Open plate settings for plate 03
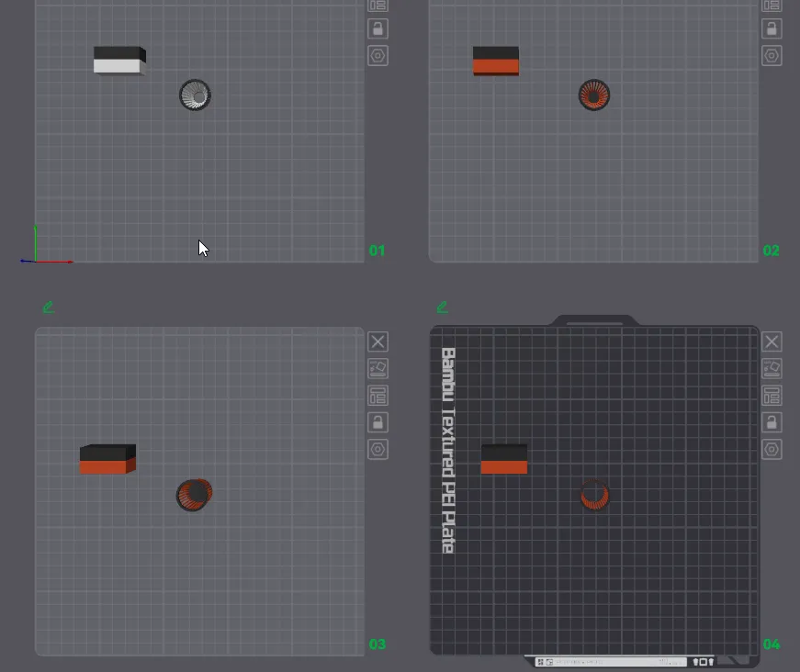This screenshot has height=672, width=800. [377, 450]
